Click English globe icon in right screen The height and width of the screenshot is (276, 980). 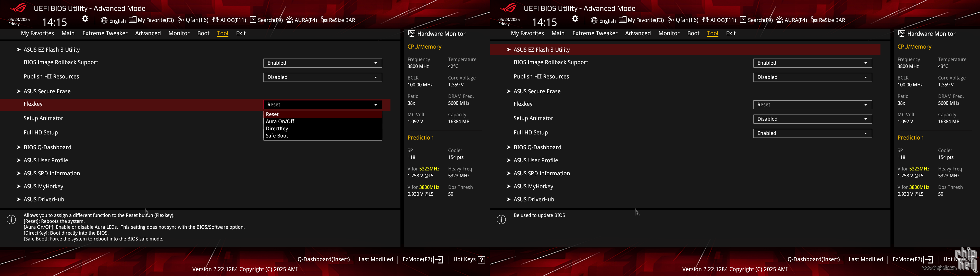click(594, 20)
